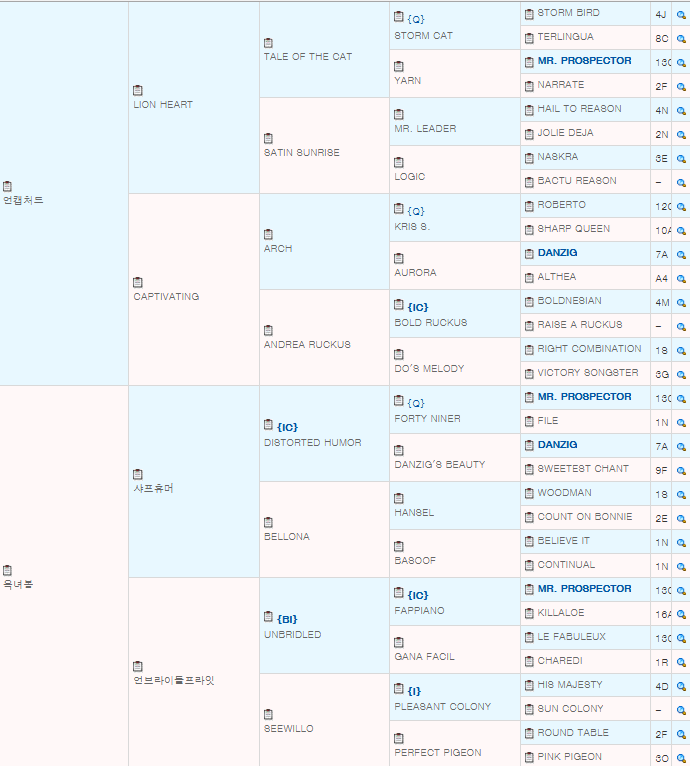
Task: Select the horse name GANA FACIL
Action: [x=425, y=657]
